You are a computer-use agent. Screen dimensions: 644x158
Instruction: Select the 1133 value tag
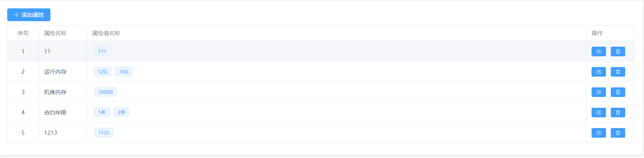pos(104,132)
